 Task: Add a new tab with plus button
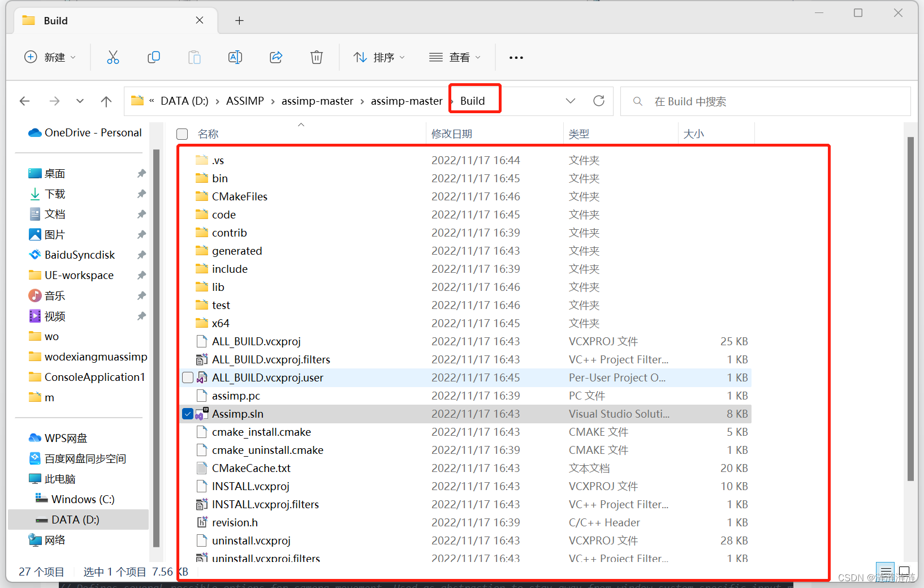pos(239,21)
